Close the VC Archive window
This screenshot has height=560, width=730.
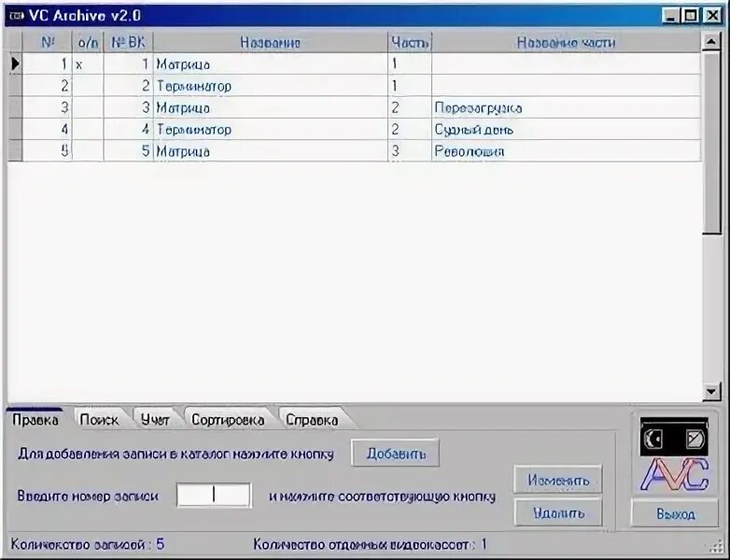coord(712,16)
